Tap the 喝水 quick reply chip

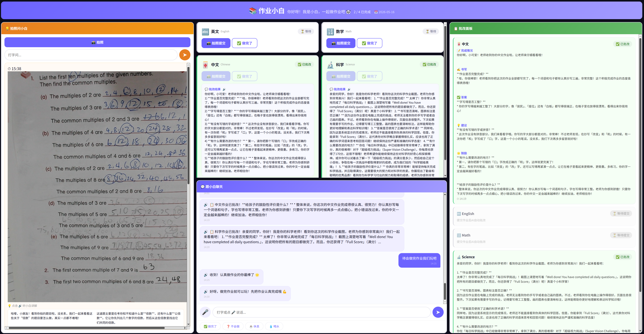coord(274,326)
